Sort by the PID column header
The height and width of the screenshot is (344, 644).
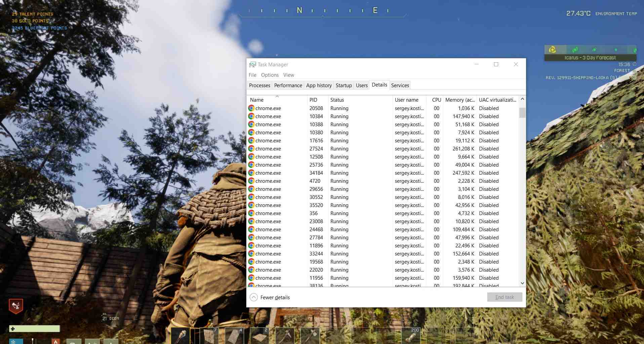(x=317, y=100)
